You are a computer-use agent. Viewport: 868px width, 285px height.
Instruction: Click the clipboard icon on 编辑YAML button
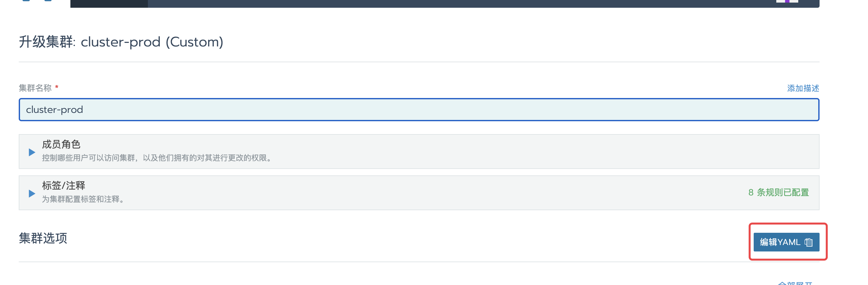[x=808, y=242]
